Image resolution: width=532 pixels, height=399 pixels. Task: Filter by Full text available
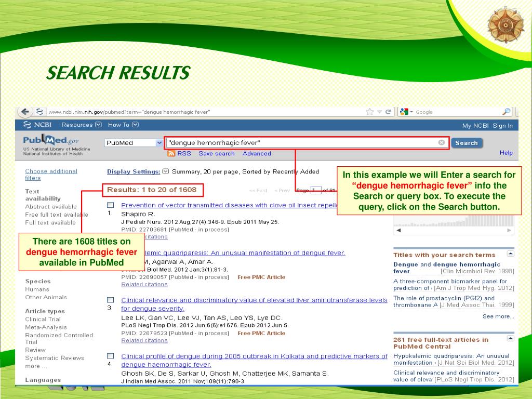[x=50, y=222]
